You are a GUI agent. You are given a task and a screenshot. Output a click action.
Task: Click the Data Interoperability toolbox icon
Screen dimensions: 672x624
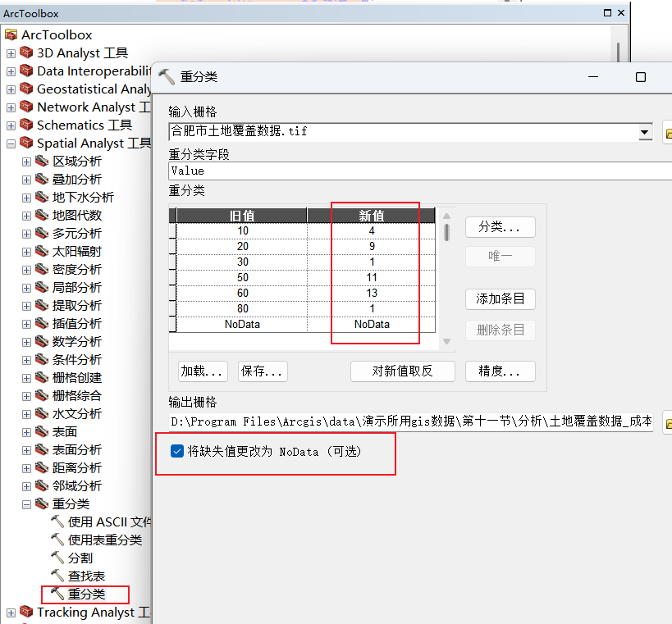point(26,71)
